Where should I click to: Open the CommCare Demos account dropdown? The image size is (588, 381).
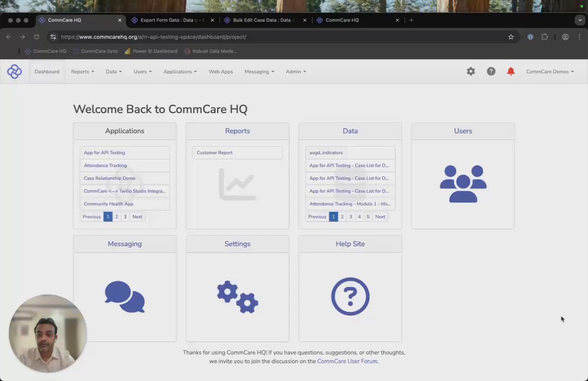[550, 71]
